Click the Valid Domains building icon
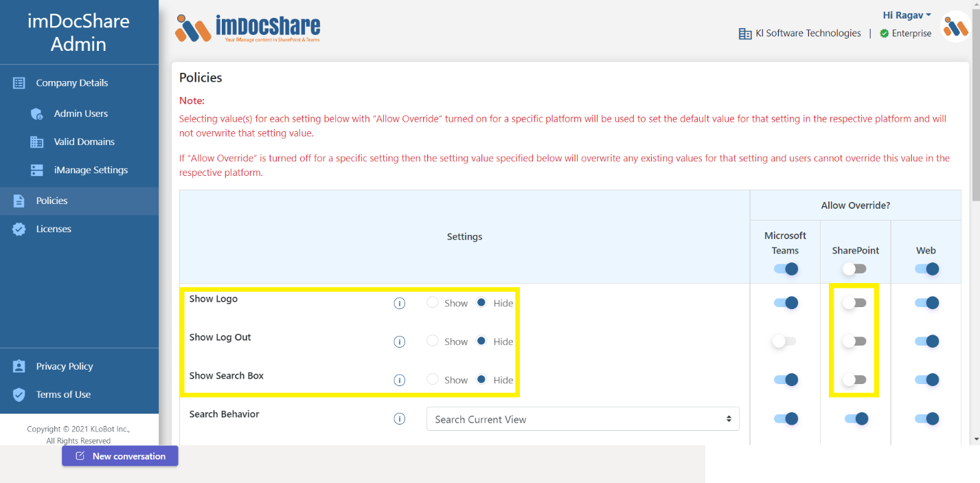The image size is (980, 483). pyautogui.click(x=37, y=142)
